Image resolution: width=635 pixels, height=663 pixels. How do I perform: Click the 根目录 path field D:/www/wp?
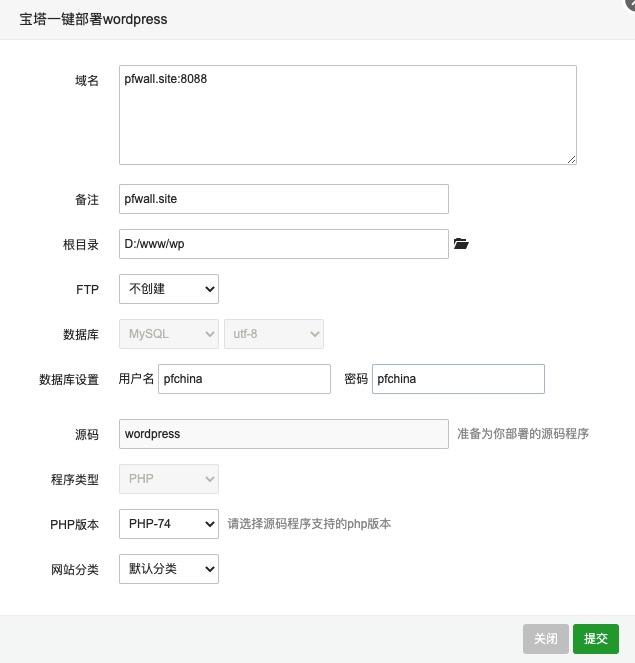(283, 244)
